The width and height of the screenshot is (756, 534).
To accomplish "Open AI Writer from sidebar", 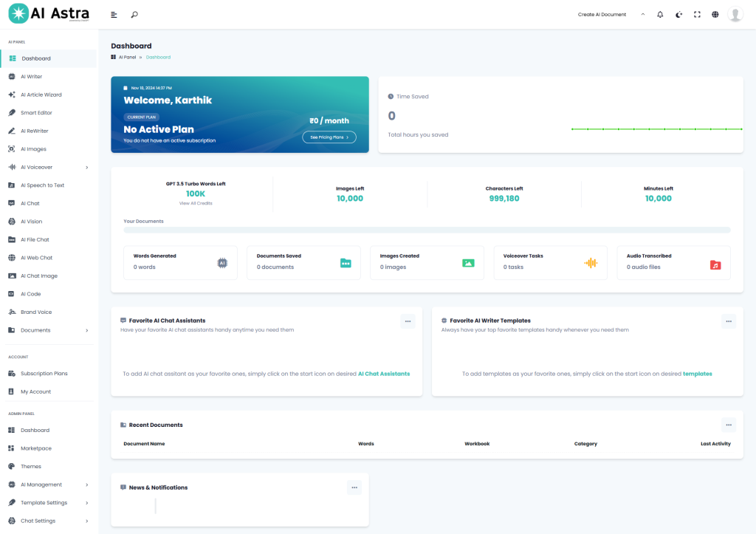I will (32, 77).
